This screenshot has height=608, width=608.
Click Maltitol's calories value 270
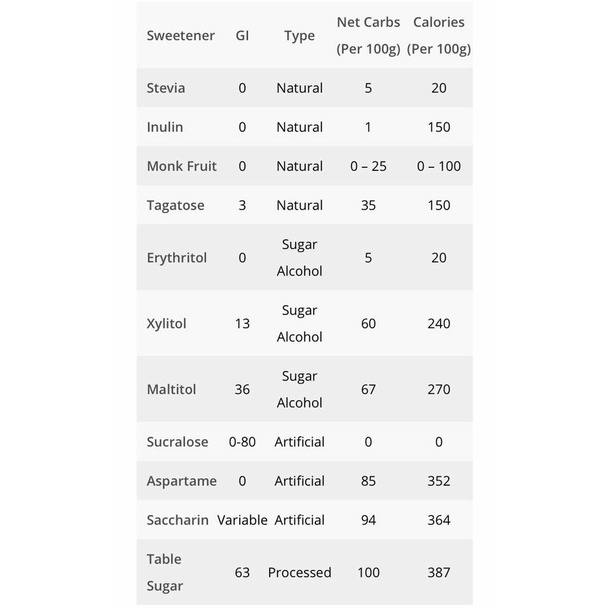pyautogui.click(x=439, y=390)
